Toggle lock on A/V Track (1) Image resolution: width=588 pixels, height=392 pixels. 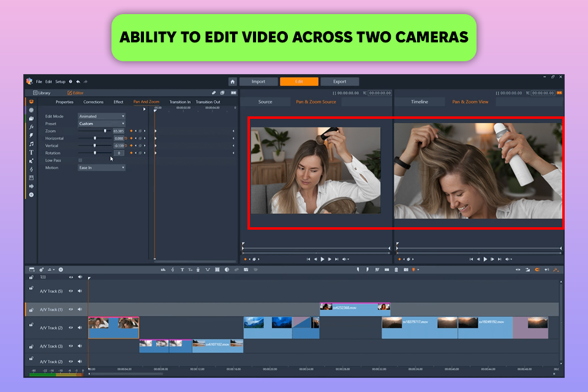pos(31,309)
